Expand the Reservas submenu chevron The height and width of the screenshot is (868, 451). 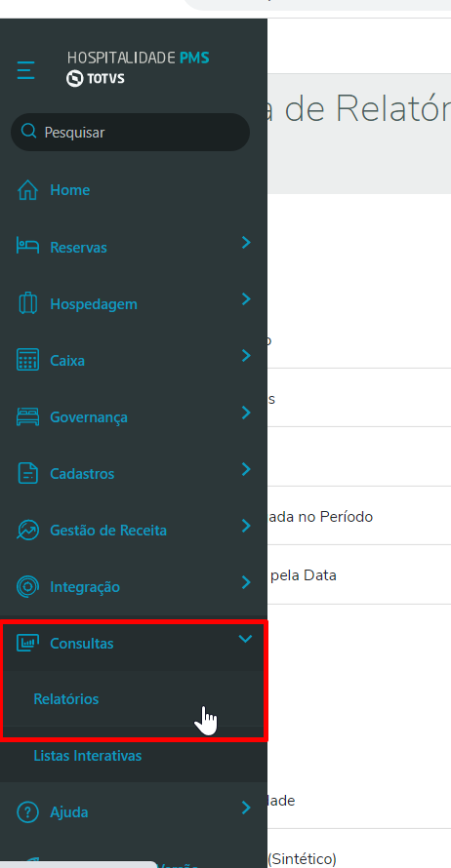[246, 243]
